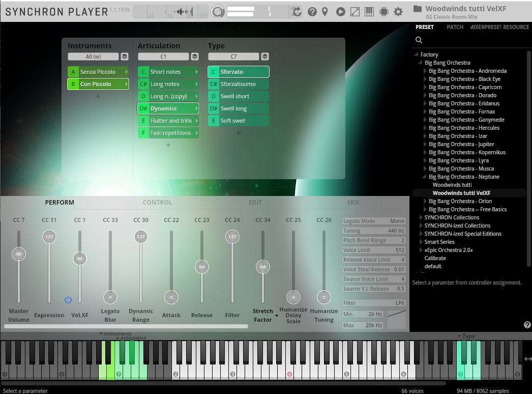The height and width of the screenshot is (394, 532).
Task: Click the Expression CC 11 slider knob
Action: tap(49, 237)
